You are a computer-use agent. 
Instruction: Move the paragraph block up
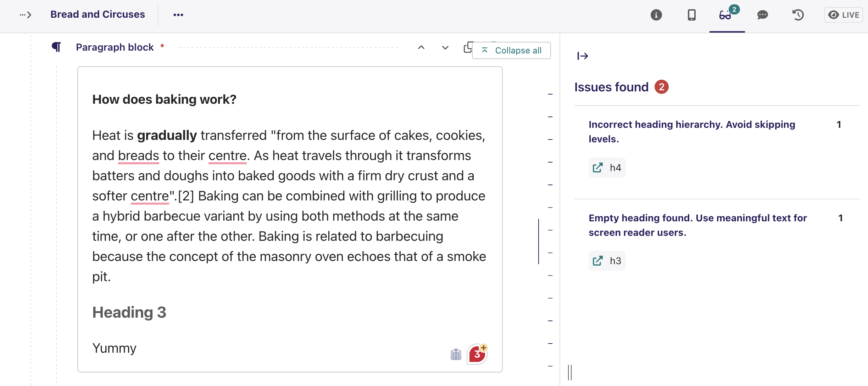point(421,47)
